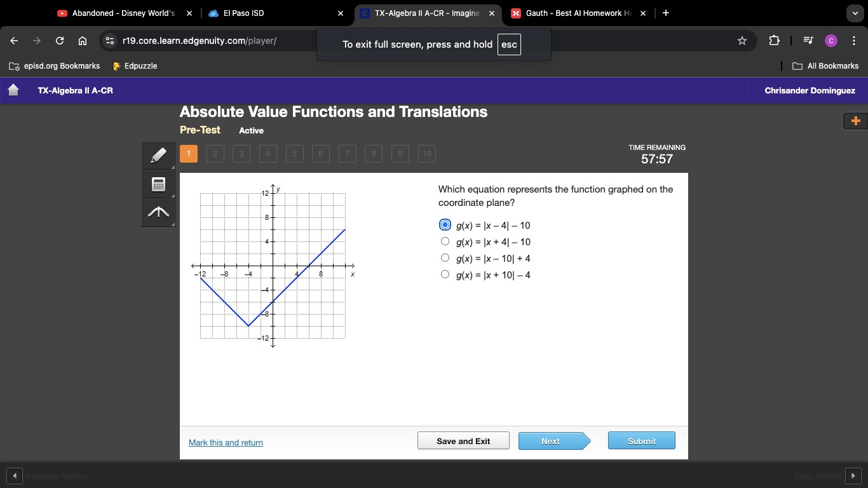
Task: Click the Save and Exit button
Action: [x=463, y=441]
